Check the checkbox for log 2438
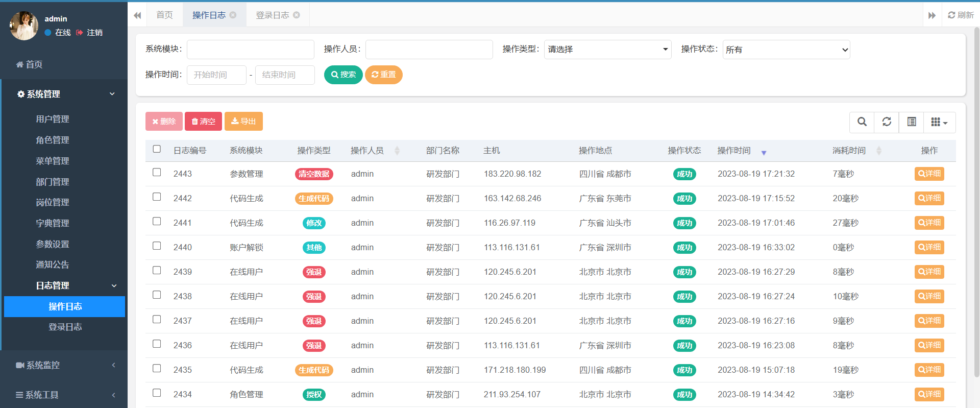This screenshot has height=408, width=980. point(157,295)
